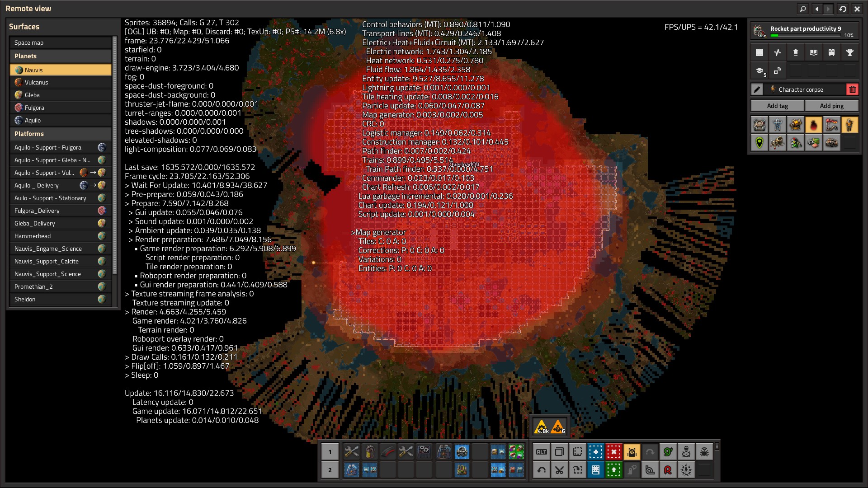Viewport: 868px width, 488px height.
Task: Open tips and tricks graduation cap icon
Action: (759, 70)
